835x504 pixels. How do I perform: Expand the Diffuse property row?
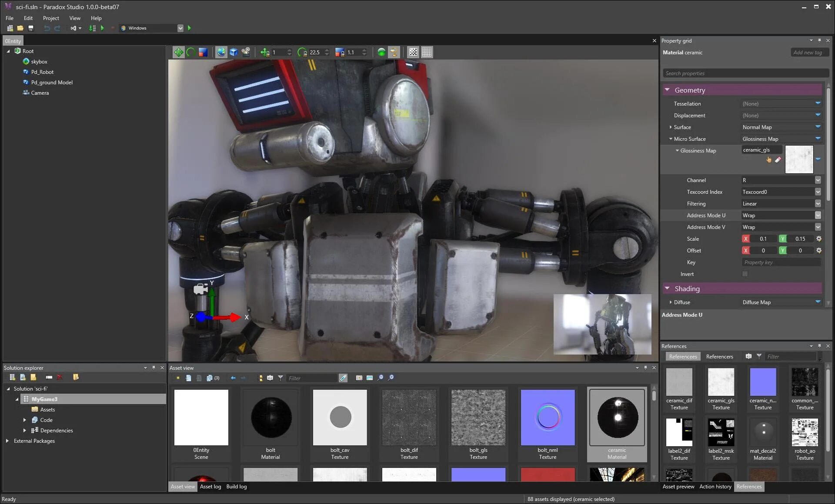671,302
